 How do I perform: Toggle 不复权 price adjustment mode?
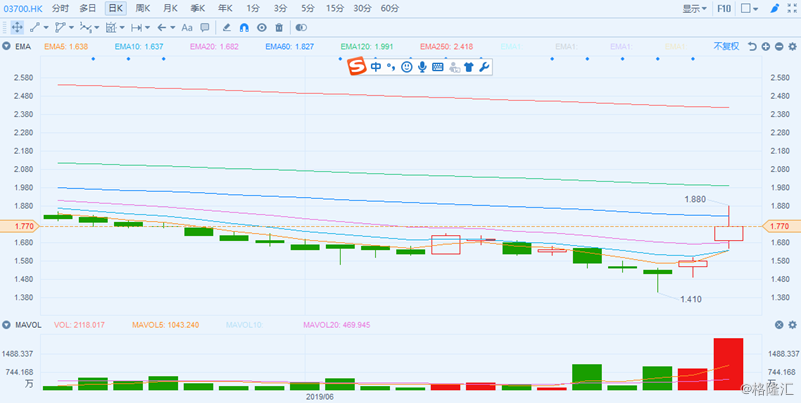click(x=726, y=46)
